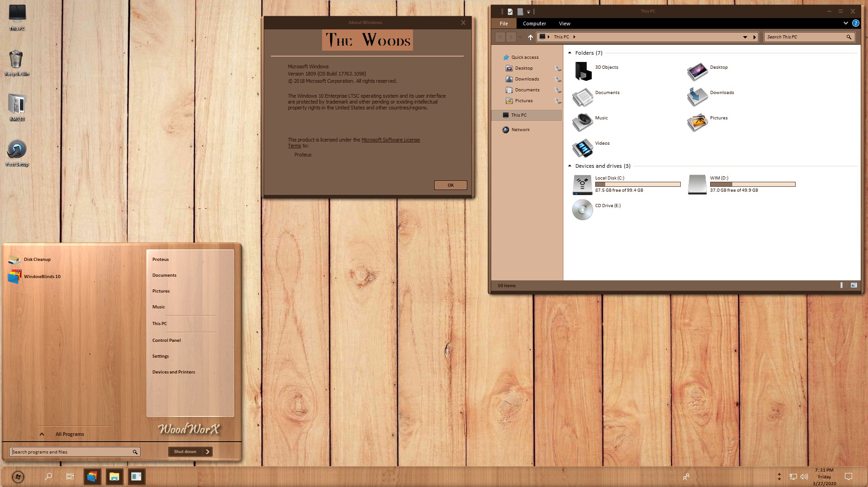The height and width of the screenshot is (487, 868).
Task: Open WIM (D:) drive
Action: [x=742, y=184]
